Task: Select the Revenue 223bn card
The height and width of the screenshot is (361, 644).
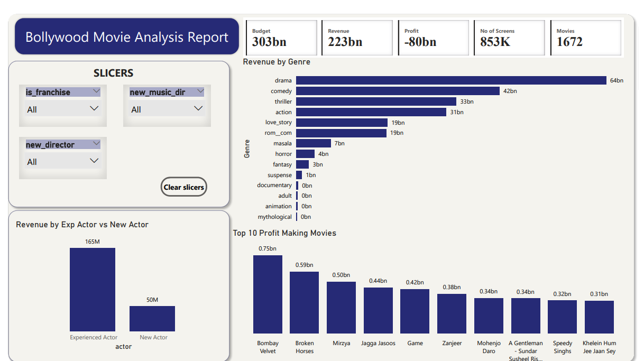Action: [x=357, y=38]
